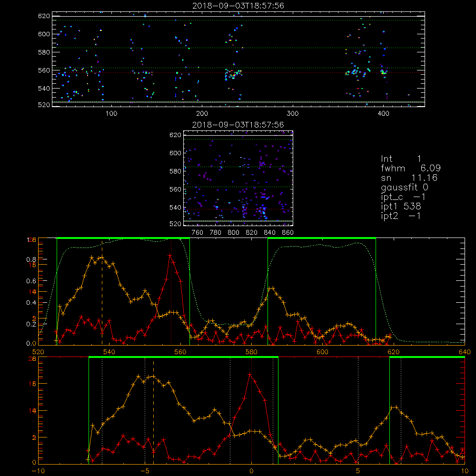
Task: Select the 'ipt_c -1' readout line
Action: [403, 197]
